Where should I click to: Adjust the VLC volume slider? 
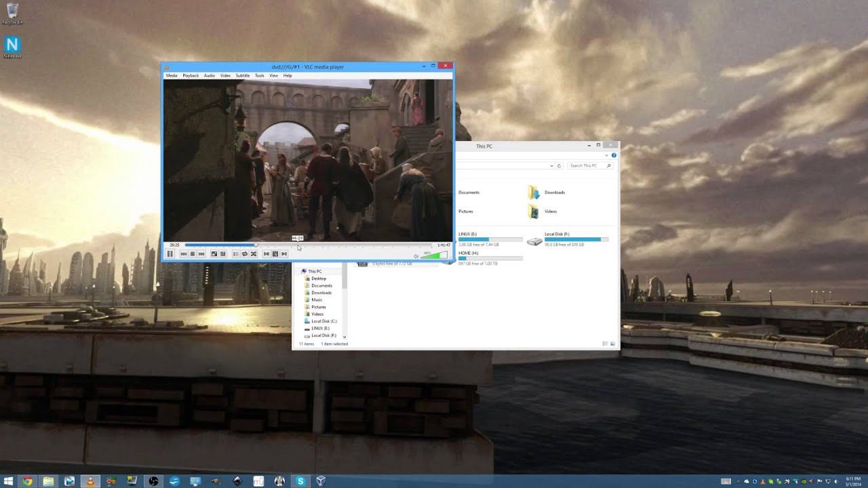pyautogui.click(x=434, y=255)
